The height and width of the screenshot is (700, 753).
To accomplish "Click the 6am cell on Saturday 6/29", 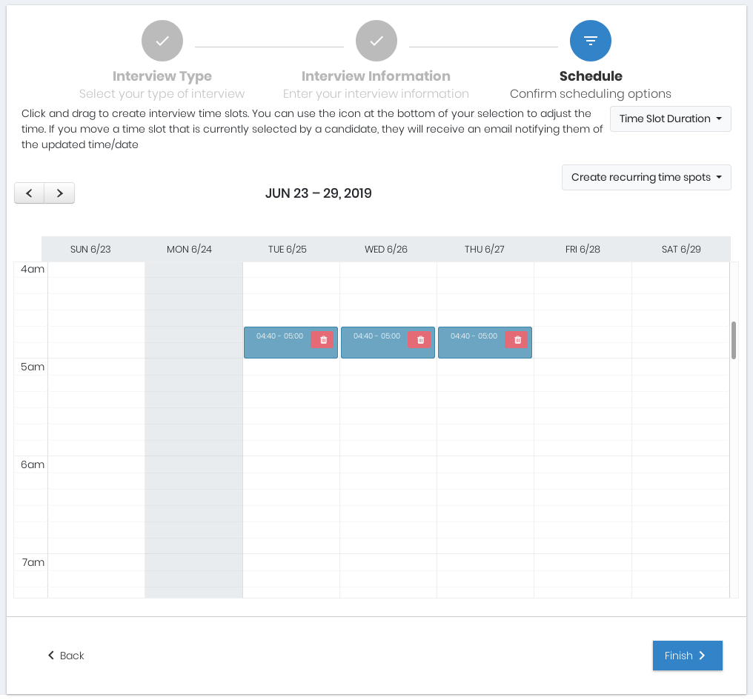I will [x=680, y=464].
